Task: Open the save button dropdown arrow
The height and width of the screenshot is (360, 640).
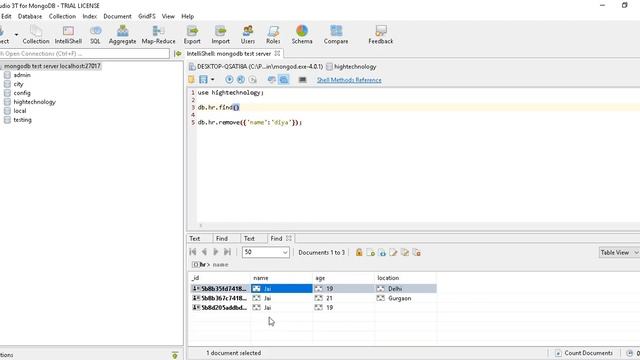Action: (213, 80)
